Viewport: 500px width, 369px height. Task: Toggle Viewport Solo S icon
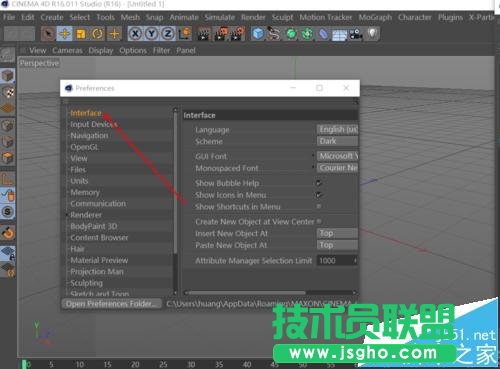pos(7,212)
